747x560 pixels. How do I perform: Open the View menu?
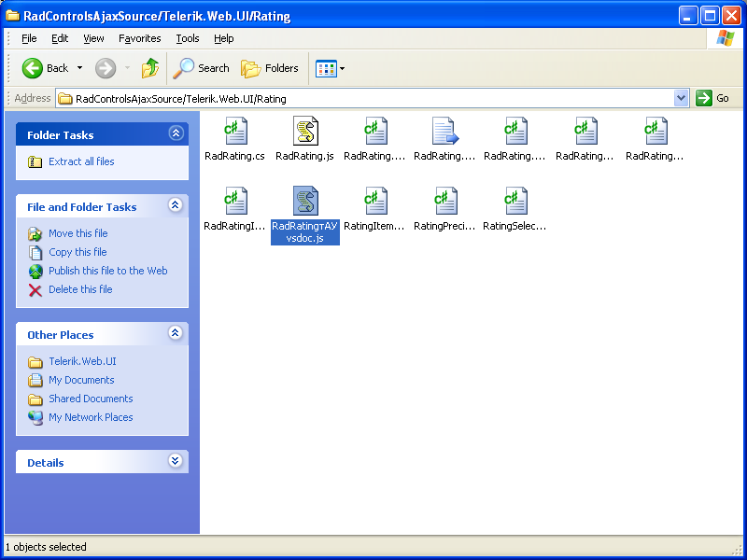93,38
